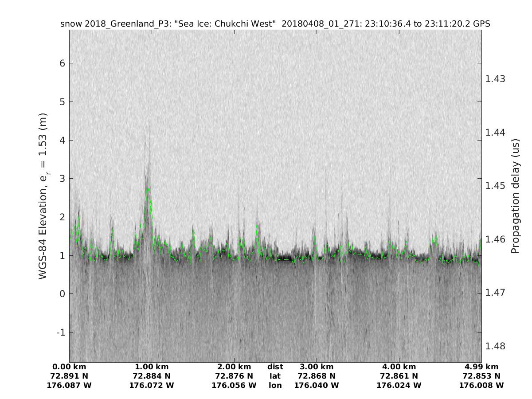
Task: Click the "Propagation delay (us)" axis label
Action: click(515, 196)
